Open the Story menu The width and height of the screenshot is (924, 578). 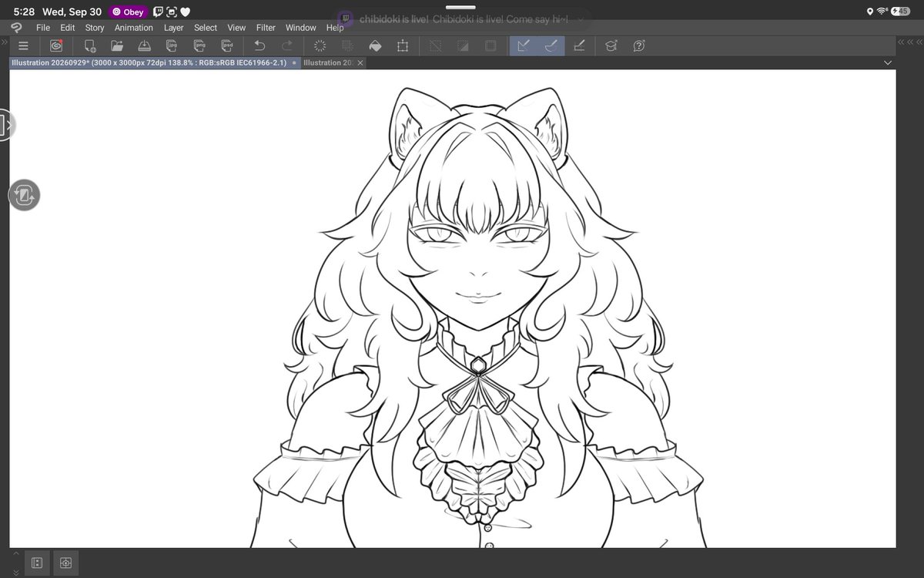[x=95, y=28]
